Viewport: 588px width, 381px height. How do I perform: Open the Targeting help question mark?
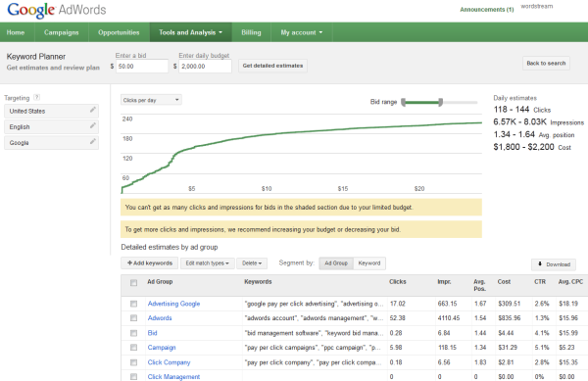pos(36,97)
